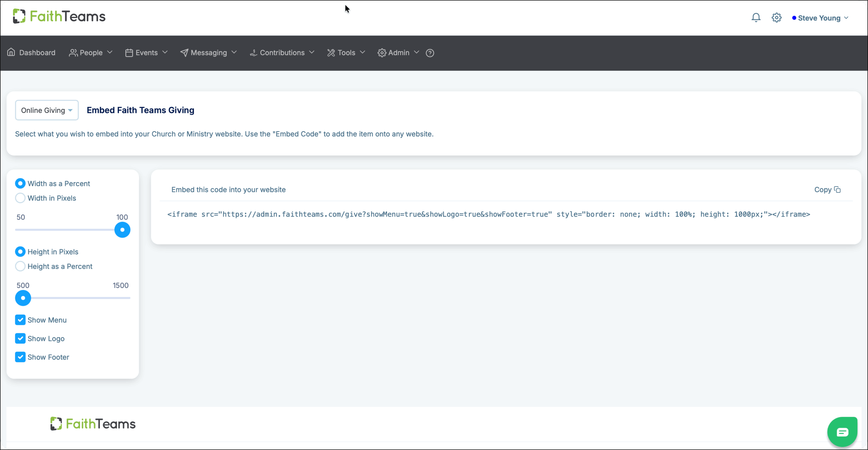The width and height of the screenshot is (868, 450).
Task: Select Width in Pixels option
Action: click(x=20, y=198)
